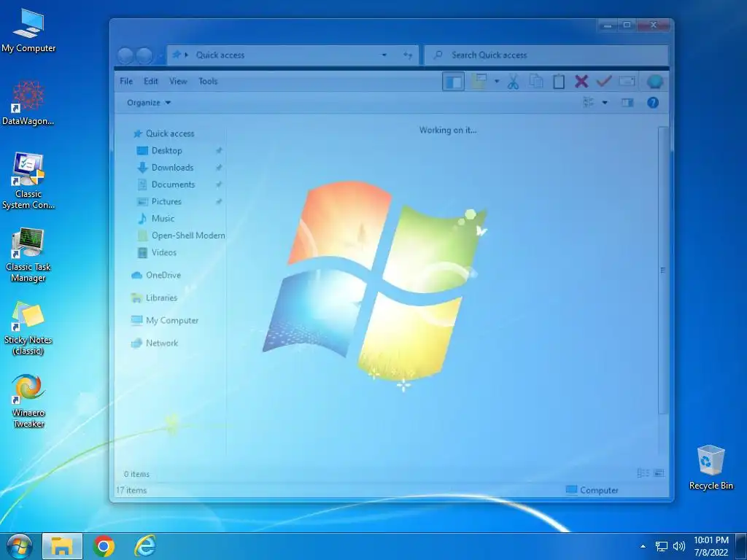This screenshot has width=747, height=560.
Task: Click the pin icon next to Desktop
Action: [x=219, y=150]
